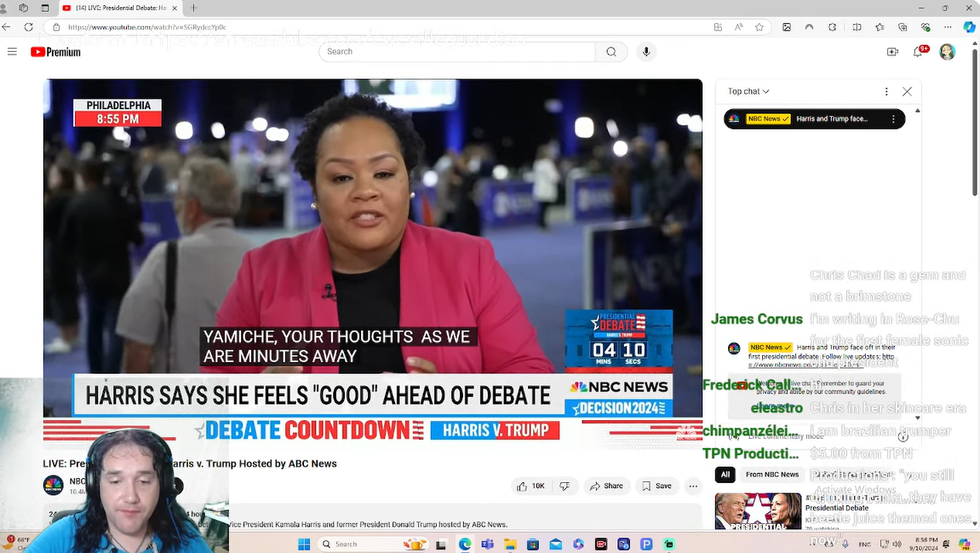The width and height of the screenshot is (980, 553).
Task: Click the Windows taskbar search box
Action: click(x=373, y=544)
